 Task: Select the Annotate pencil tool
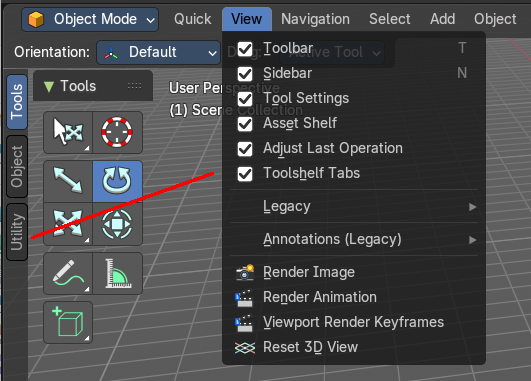pos(68,273)
